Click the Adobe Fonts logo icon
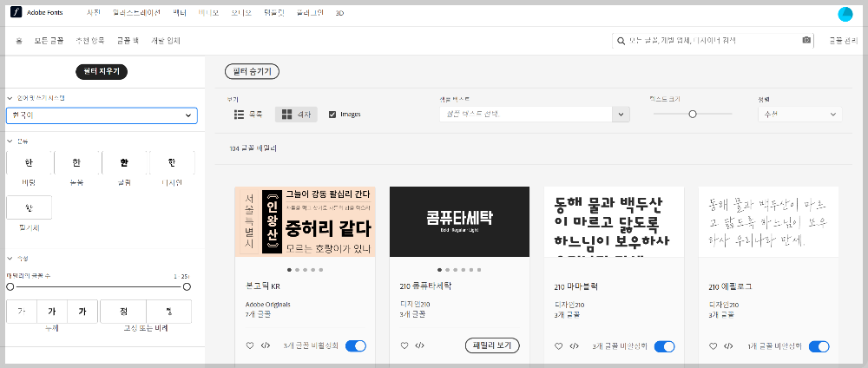868x368 pixels. [x=16, y=13]
